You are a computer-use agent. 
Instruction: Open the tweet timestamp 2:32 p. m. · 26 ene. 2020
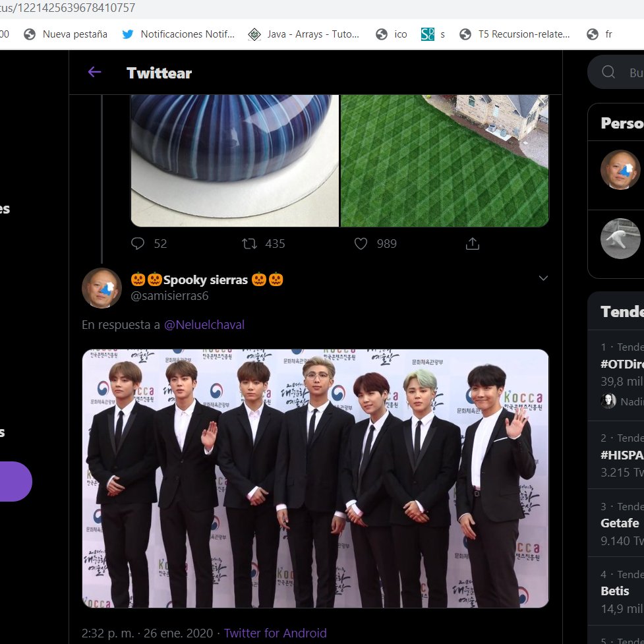click(x=147, y=633)
